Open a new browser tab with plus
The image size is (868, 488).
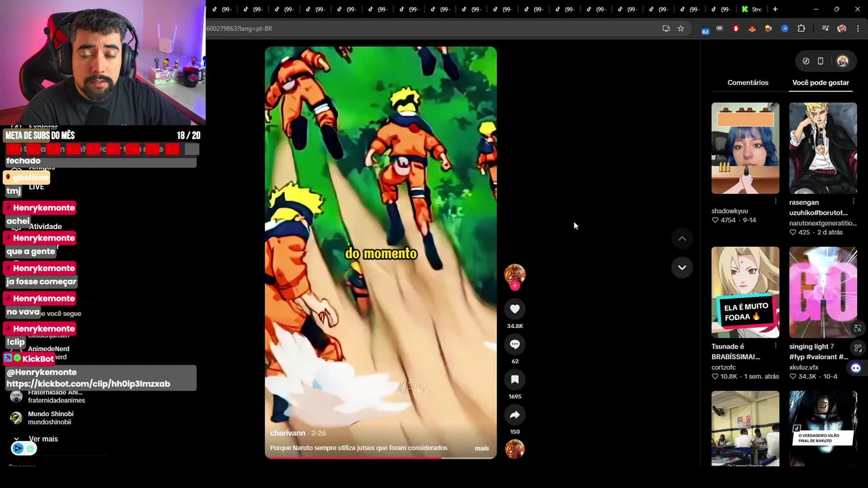point(775,9)
